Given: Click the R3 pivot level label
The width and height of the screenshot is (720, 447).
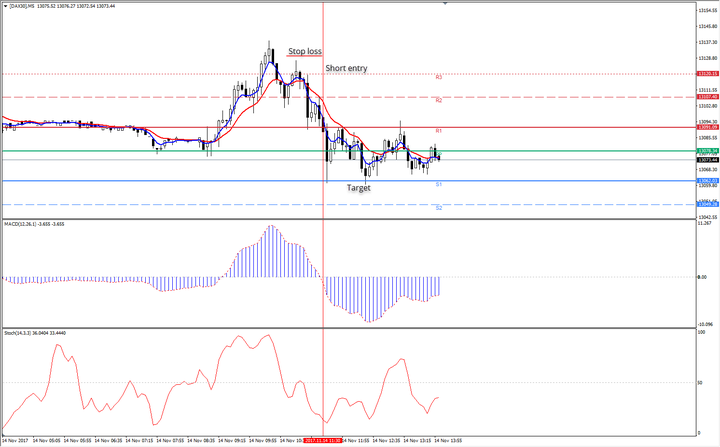Looking at the screenshot, I should tap(439, 77).
